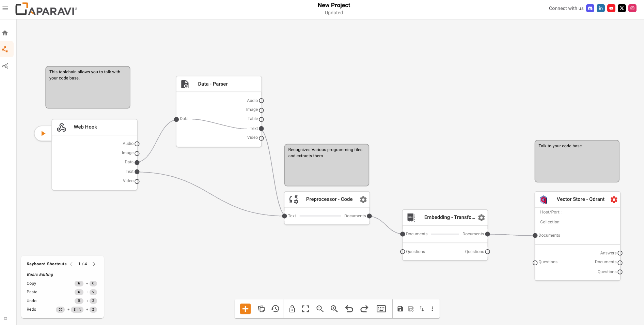
Task: Save the pipeline with disk icon
Action: tap(400, 309)
